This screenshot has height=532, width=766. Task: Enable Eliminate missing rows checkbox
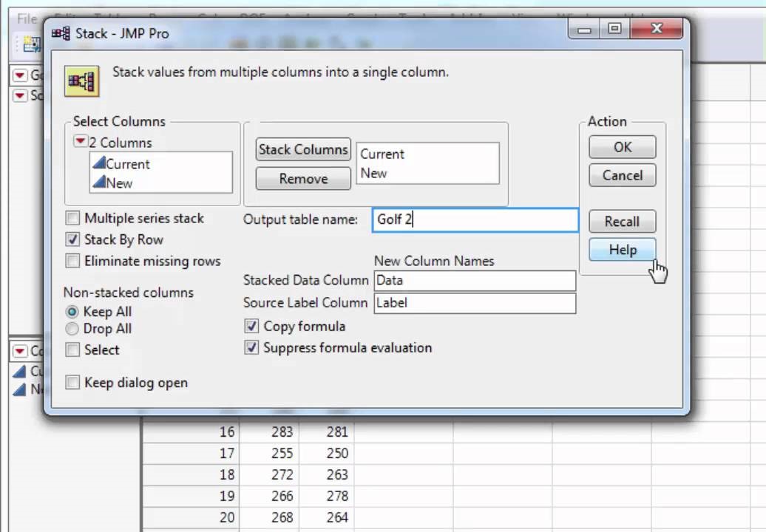[72, 261]
